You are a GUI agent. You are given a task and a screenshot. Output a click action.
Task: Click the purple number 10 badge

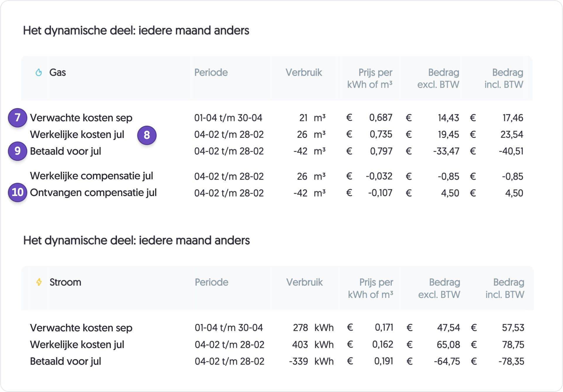click(x=17, y=192)
